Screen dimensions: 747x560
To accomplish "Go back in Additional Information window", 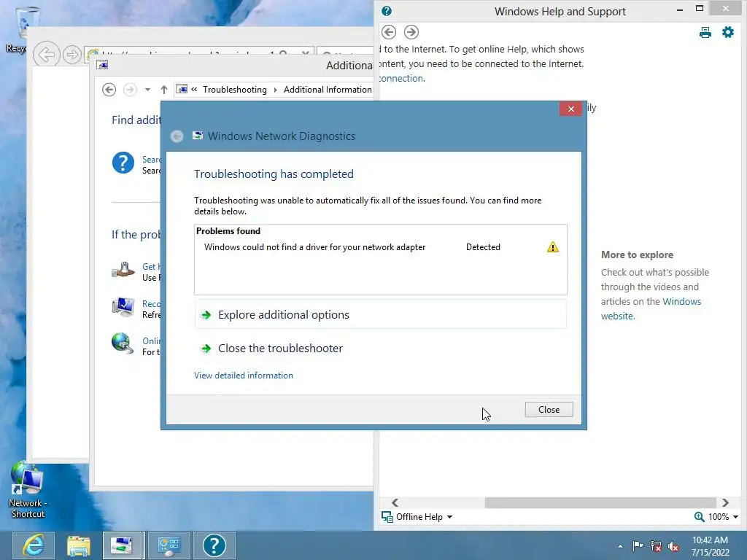I will point(109,90).
